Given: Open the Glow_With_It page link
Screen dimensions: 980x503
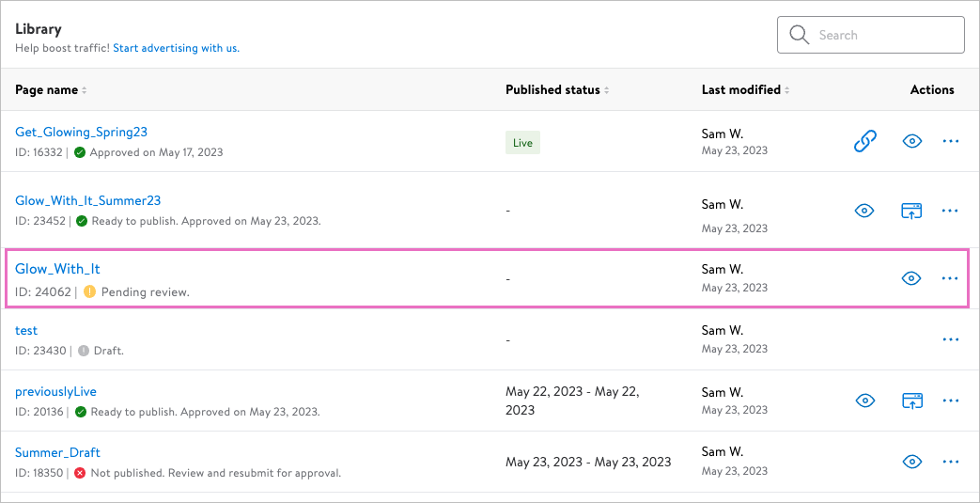Looking at the screenshot, I should (x=57, y=269).
